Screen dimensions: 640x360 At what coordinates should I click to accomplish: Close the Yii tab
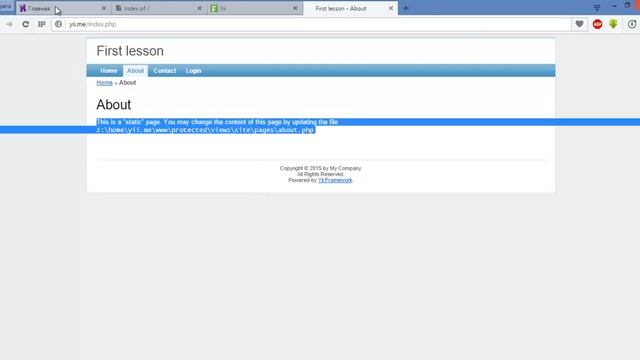pyautogui.click(x=295, y=8)
